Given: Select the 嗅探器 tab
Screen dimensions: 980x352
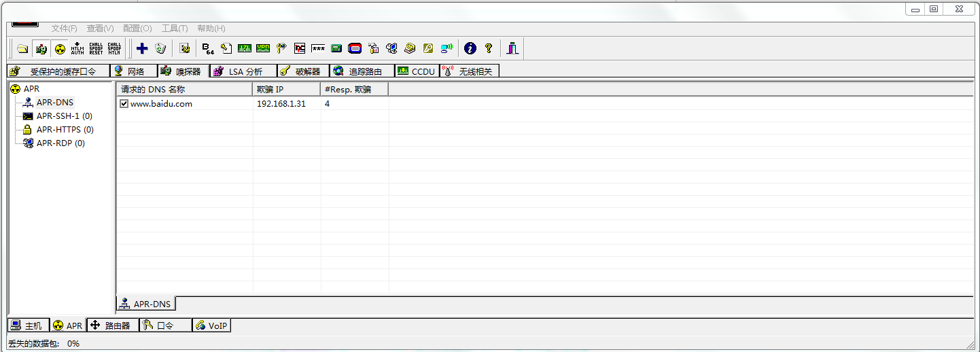Looking at the screenshot, I should [183, 71].
